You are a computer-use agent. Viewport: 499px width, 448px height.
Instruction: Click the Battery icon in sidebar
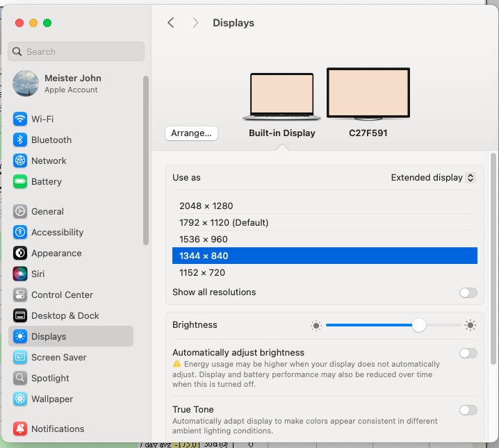20,181
